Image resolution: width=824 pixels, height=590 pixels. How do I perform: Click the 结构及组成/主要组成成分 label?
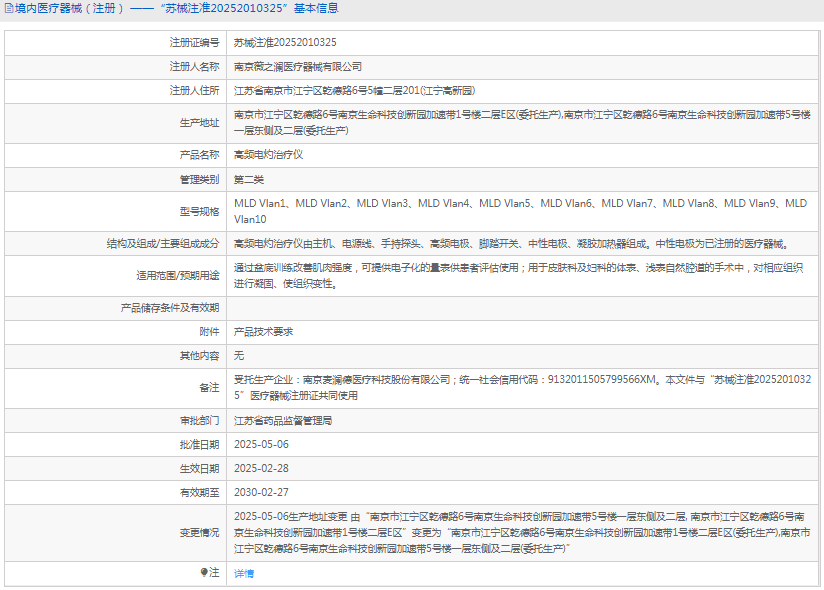tap(163, 244)
